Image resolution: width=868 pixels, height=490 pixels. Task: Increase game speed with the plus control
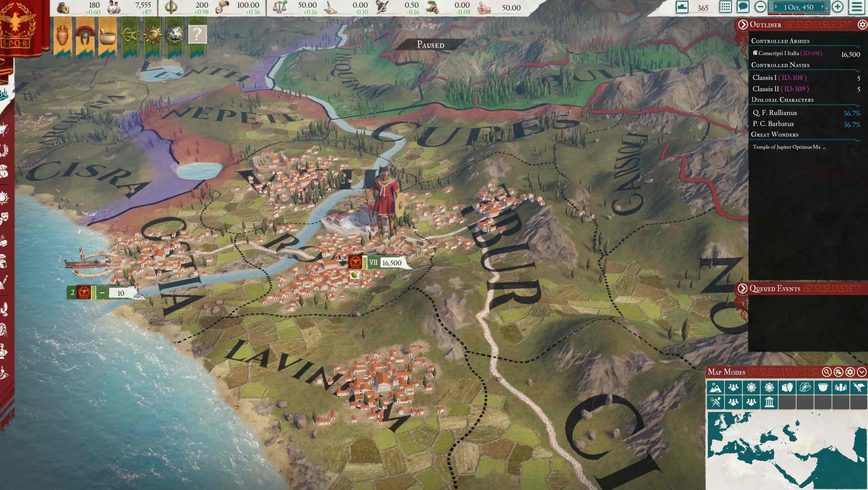coord(838,7)
